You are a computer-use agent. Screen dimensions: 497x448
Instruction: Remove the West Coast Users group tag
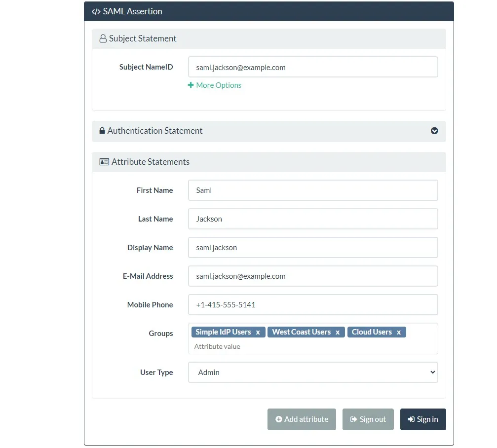coord(338,332)
